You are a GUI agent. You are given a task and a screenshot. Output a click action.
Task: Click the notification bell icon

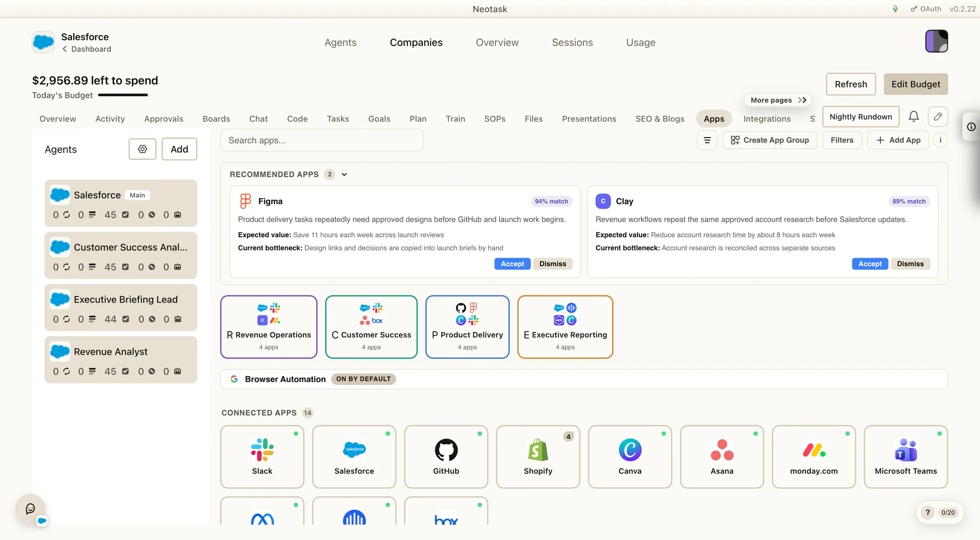(913, 117)
